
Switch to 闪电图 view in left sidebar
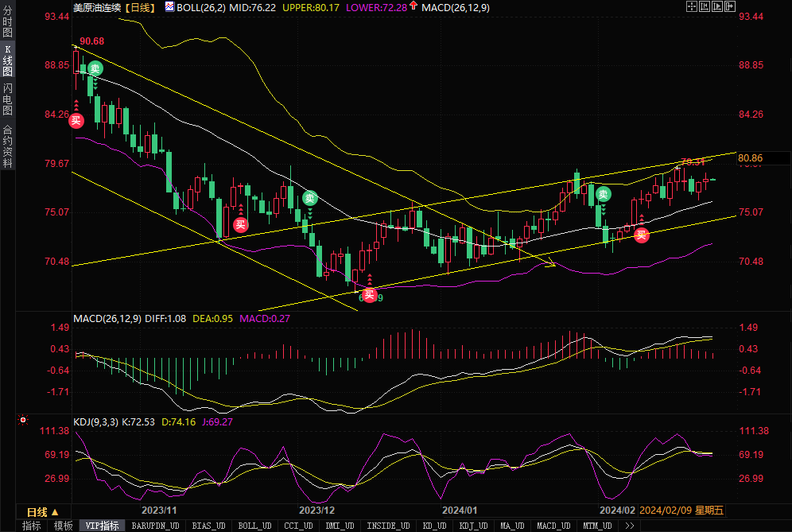coord(8,100)
